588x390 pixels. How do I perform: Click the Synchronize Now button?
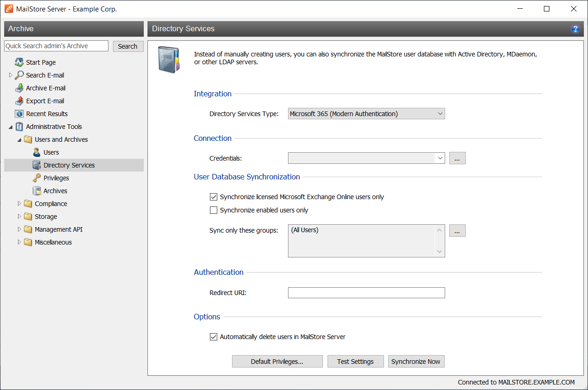(x=416, y=362)
